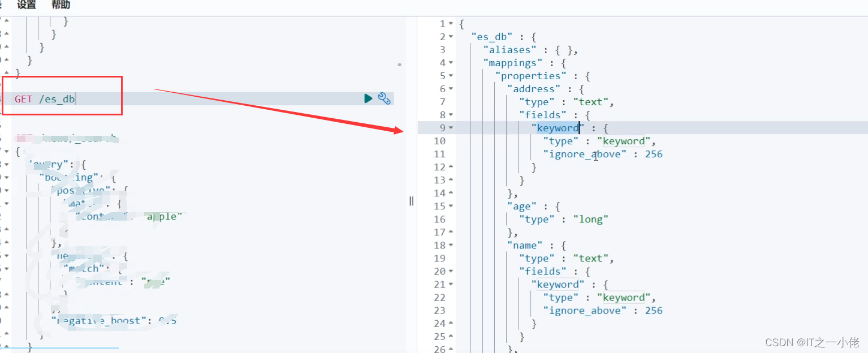
Task: Click fold-end arrow at response line 25
Action: (x=451, y=337)
